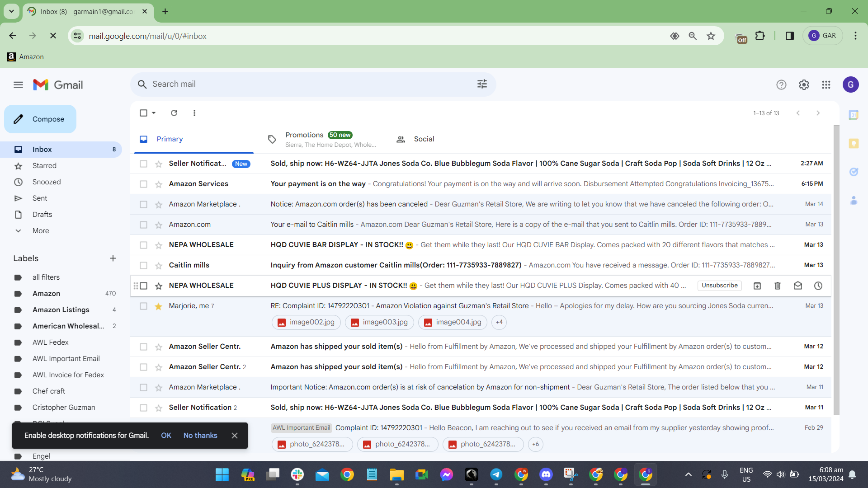Show search options filter icon
This screenshot has width=868, height=488.
pos(482,84)
